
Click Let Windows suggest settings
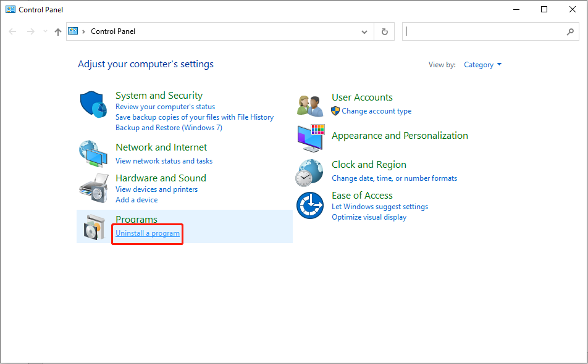point(380,207)
